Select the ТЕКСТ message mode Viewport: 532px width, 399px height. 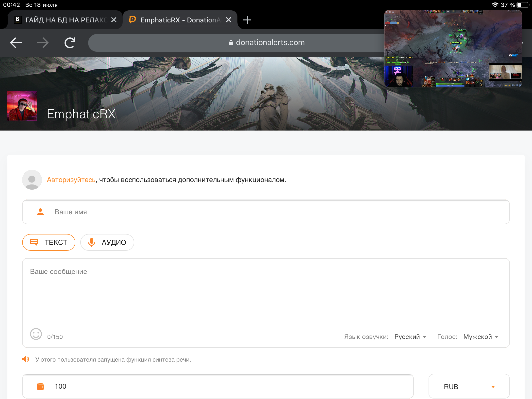pos(49,242)
